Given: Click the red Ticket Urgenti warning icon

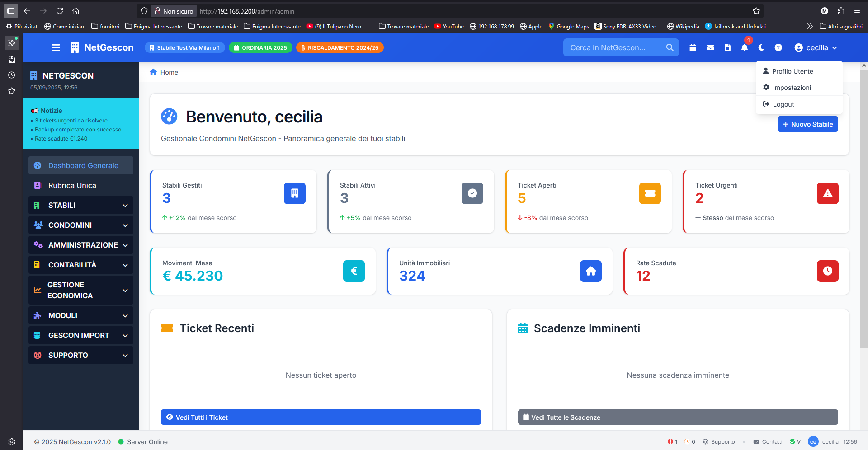Looking at the screenshot, I should [x=827, y=193].
